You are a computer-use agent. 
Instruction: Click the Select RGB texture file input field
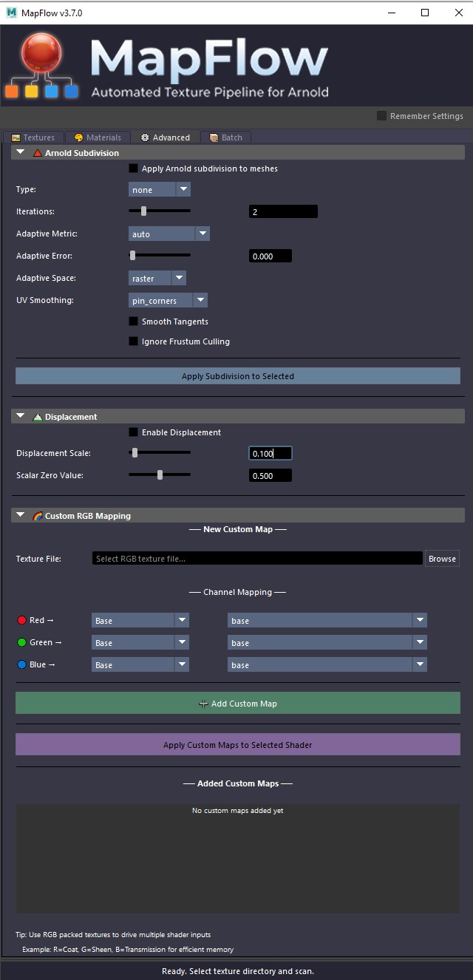pos(256,559)
